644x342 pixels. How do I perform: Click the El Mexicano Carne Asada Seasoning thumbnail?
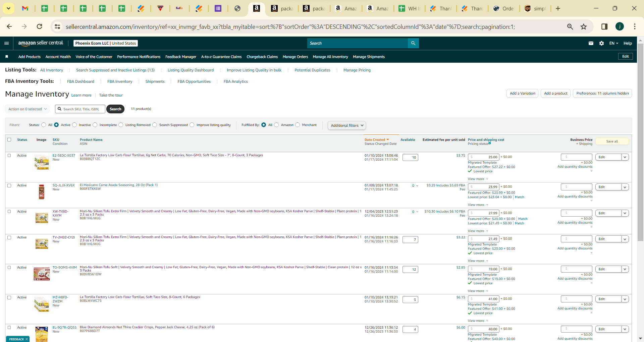42,192
